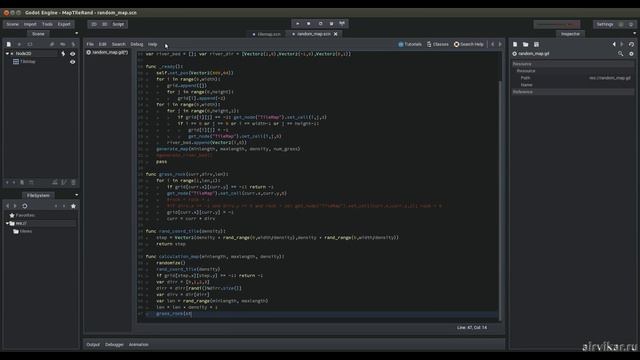Open the script editor Search menu

(119, 44)
